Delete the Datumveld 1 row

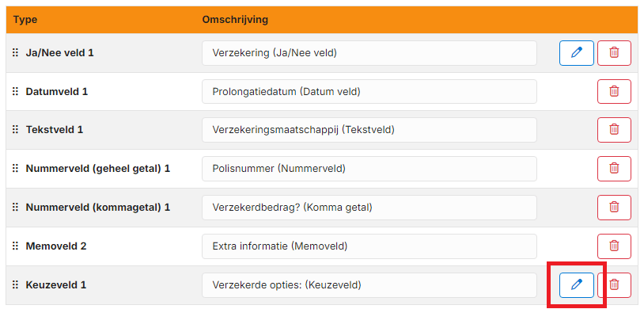pos(614,91)
